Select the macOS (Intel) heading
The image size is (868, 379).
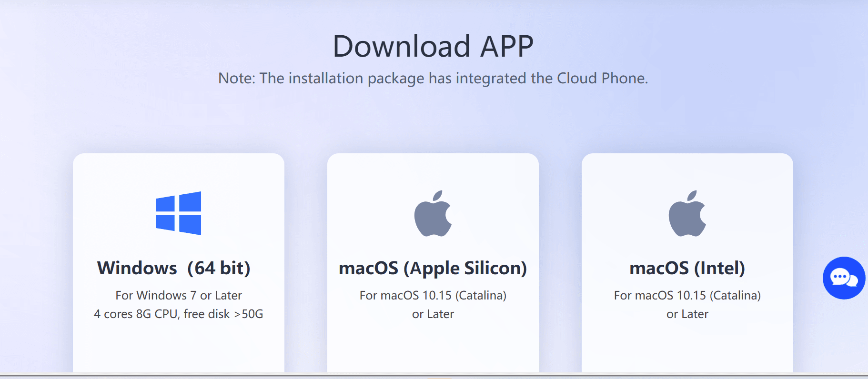click(x=687, y=269)
